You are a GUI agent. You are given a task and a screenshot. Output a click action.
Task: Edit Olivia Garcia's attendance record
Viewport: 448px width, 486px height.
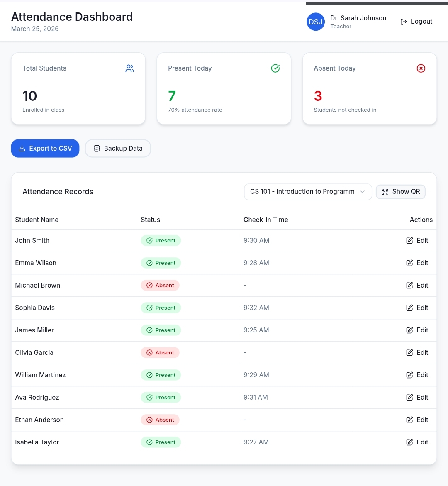point(417,353)
